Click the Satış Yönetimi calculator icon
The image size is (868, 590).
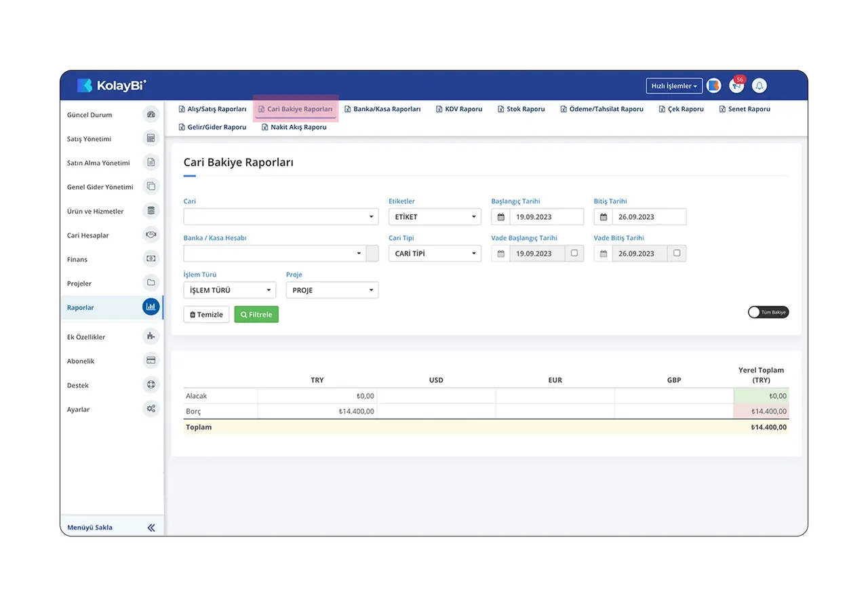(x=151, y=138)
